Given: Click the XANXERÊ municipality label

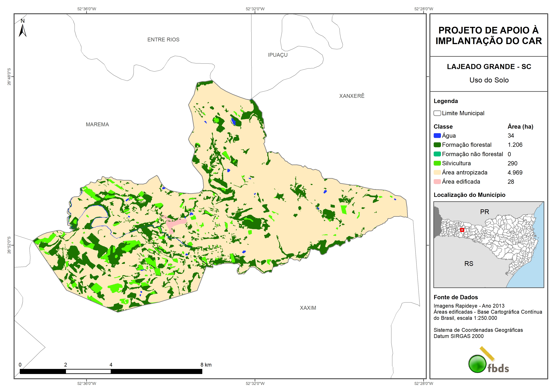Looking at the screenshot, I should click(352, 96).
